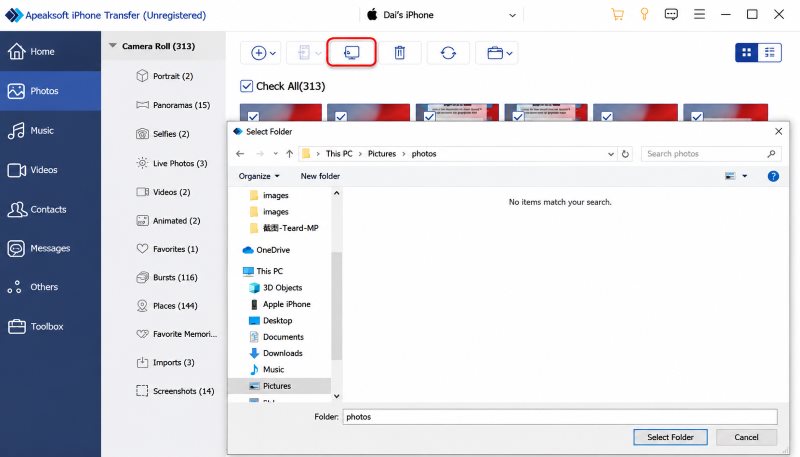Image resolution: width=800 pixels, height=457 pixels.
Task: Collapse the Camera Roll (313) tree
Action: (x=112, y=46)
